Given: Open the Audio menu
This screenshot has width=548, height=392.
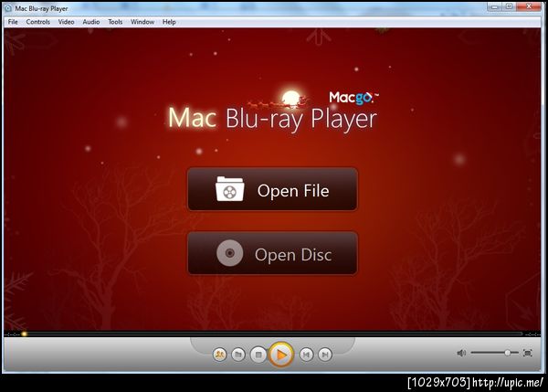Looking at the screenshot, I should pyautogui.click(x=91, y=22).
